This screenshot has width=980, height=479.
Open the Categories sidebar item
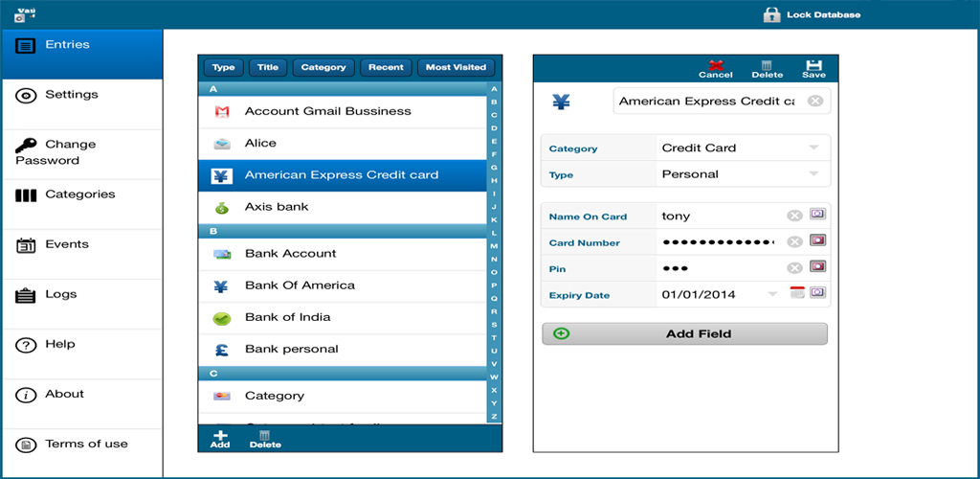(x=81, y=204)
